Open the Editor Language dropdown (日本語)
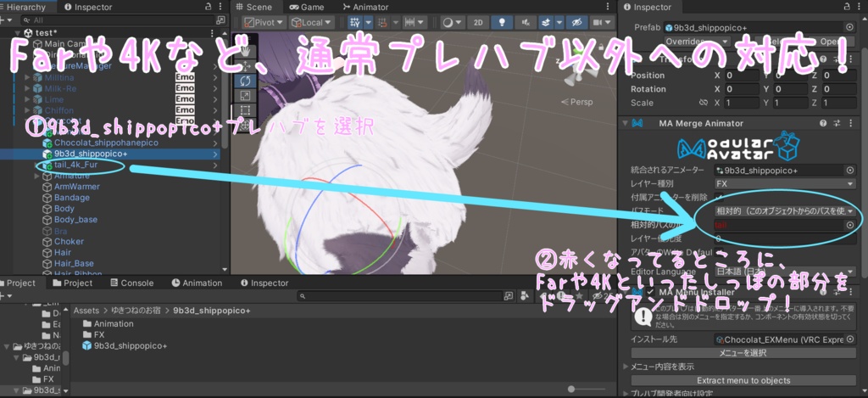This screenshot has height=398, width=868. 784,272
